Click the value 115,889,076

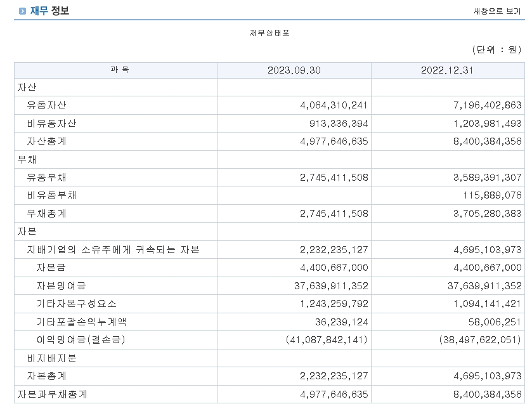click(492, 195)
